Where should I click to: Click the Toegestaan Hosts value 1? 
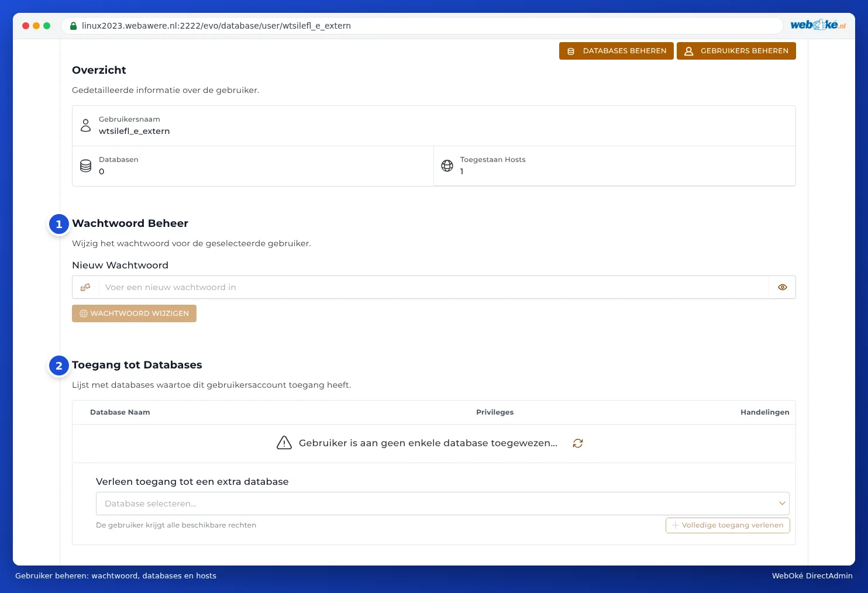coord(462,171)
